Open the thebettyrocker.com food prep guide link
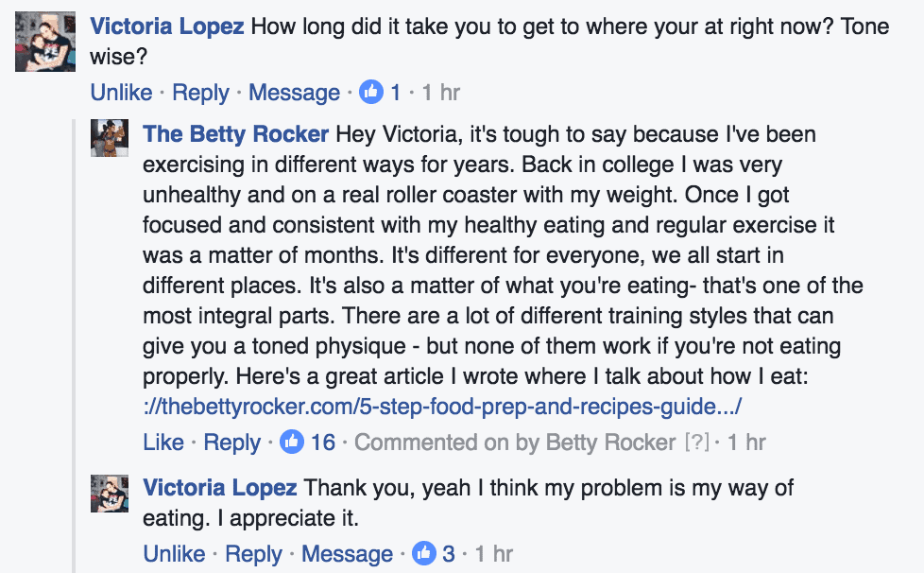924x573 pixels. click(442, 407)
